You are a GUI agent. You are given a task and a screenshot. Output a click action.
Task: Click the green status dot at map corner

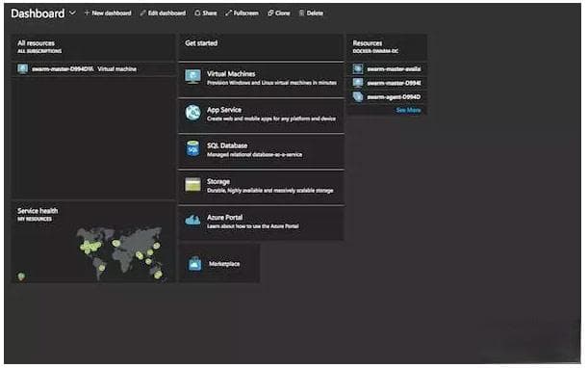[x=21, y=276]
